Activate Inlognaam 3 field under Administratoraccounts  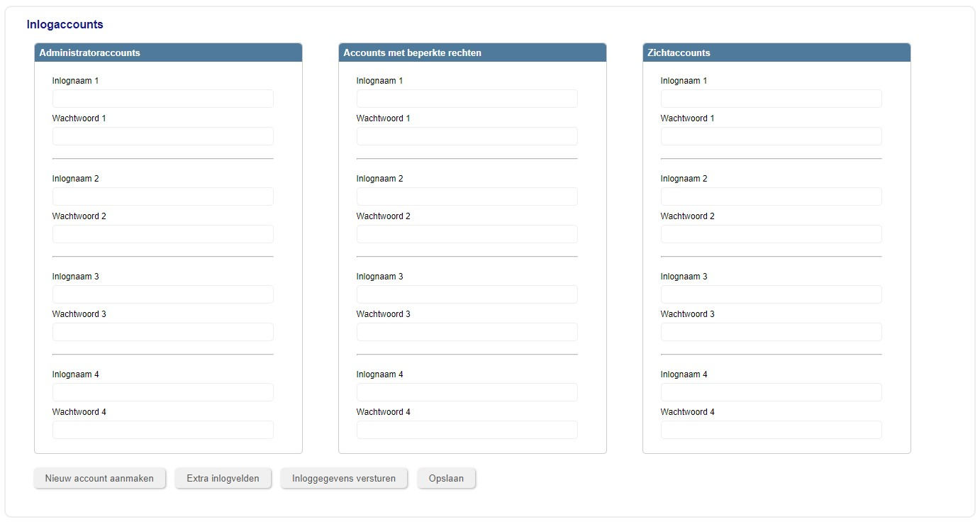point(163,294)
